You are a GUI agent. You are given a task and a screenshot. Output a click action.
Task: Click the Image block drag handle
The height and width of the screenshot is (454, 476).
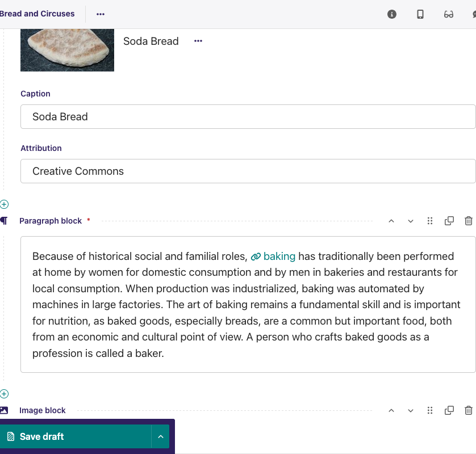point(430,410)
